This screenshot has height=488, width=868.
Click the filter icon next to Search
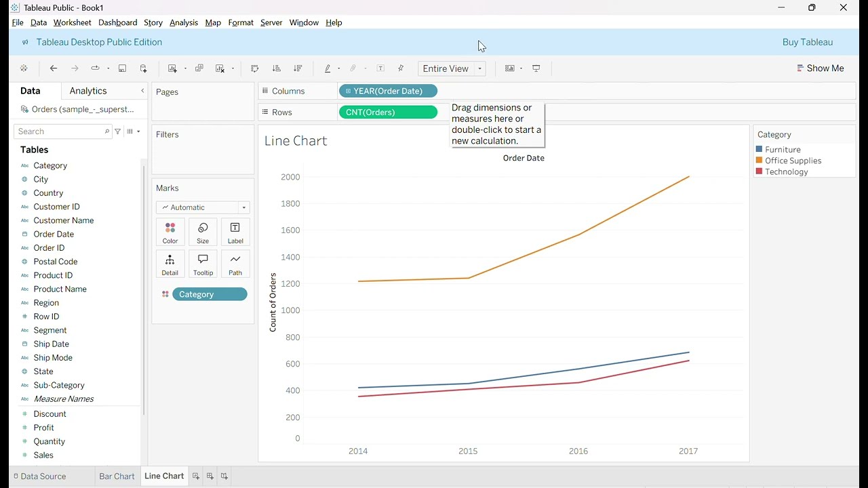point(118,131)
